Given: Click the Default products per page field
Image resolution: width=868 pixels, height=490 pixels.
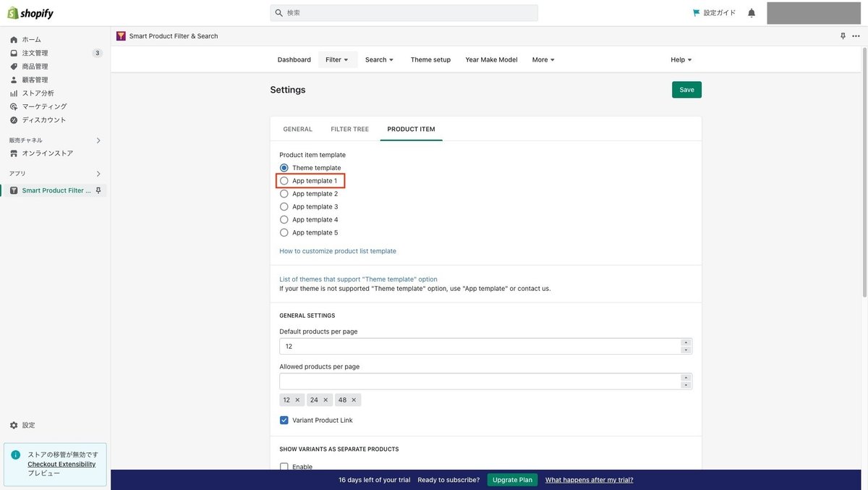Looking at the screenshot, I should coord(486,347).
